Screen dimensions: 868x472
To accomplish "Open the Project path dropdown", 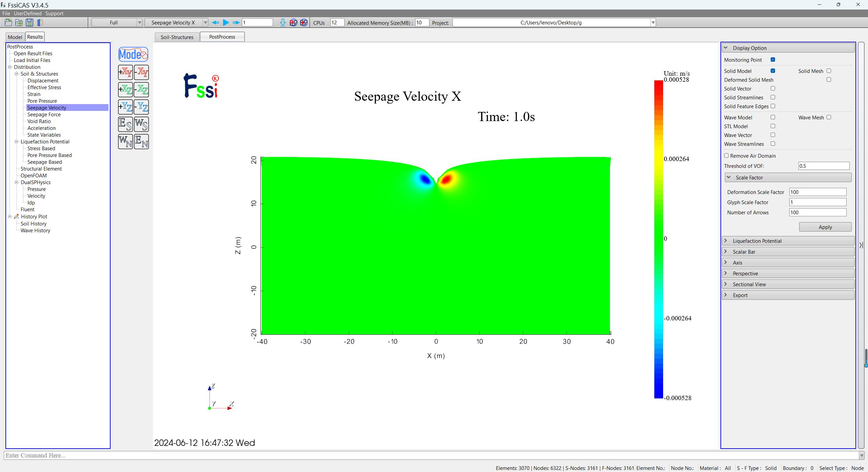I will click(x=653, y=23).
